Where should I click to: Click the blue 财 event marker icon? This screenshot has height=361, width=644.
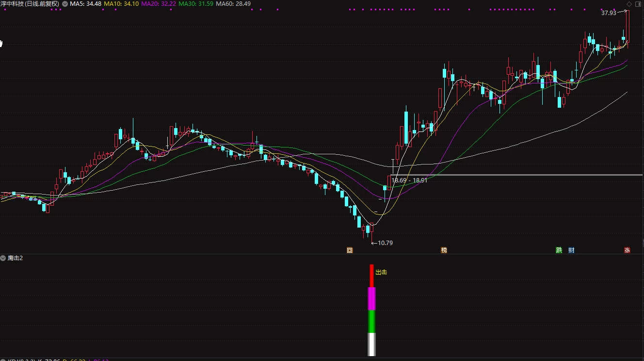point(571,250)
